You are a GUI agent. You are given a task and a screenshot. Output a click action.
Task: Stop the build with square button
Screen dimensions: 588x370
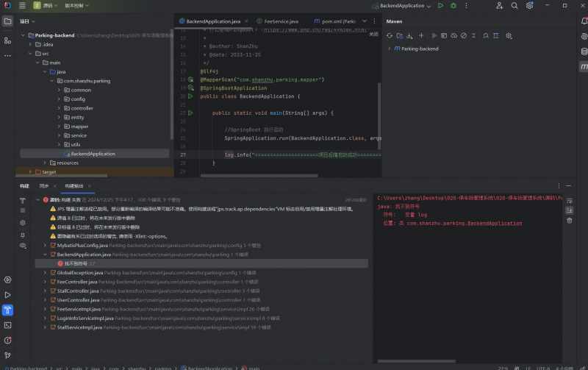click(23, 210)
